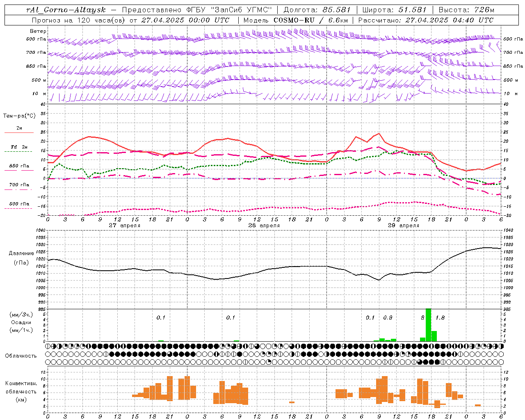This screenshot has width=525, height=420.
Task: Click the 'Высота: 726м' elevation text
Action: pyautogui.click(x=466, y=10)
